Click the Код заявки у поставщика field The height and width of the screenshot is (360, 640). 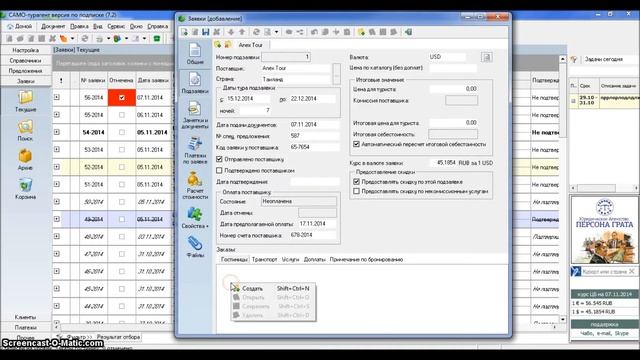[314, 147]
